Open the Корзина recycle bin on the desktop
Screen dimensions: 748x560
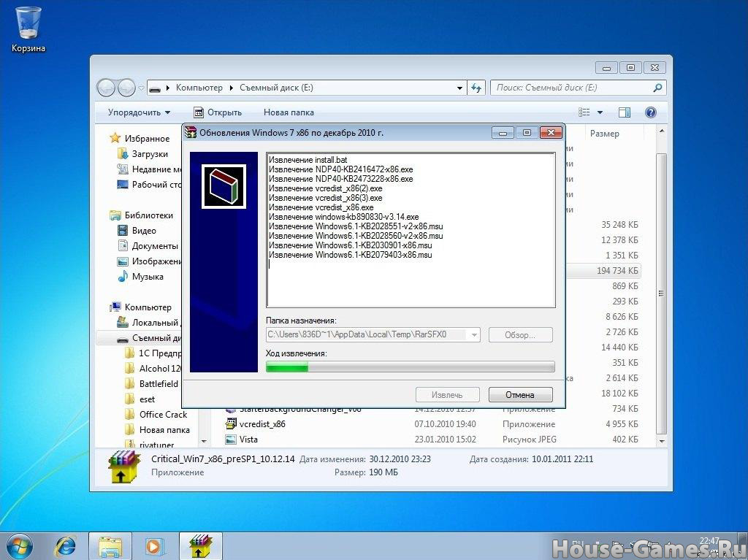pos(28,28)
